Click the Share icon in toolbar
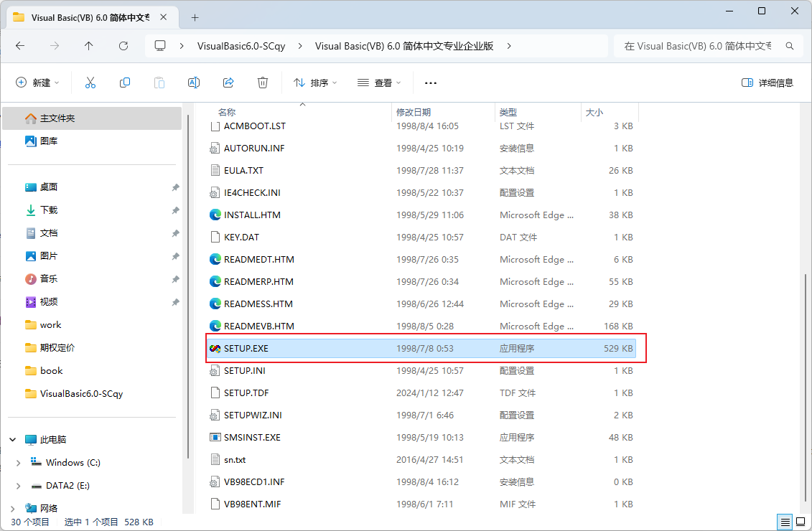The image size is (812, 531). coord(228,83)
